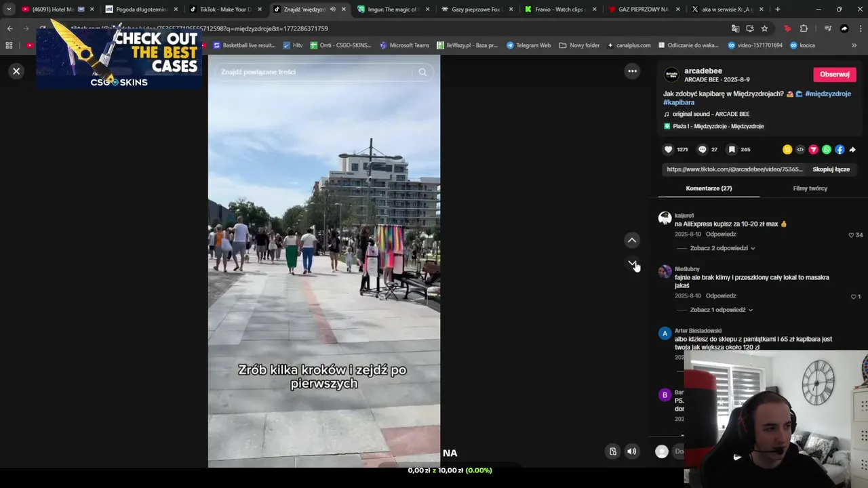The width and height of the screenshot is (868, 488).
Task: Go back in browser
Action: (9, 28)
